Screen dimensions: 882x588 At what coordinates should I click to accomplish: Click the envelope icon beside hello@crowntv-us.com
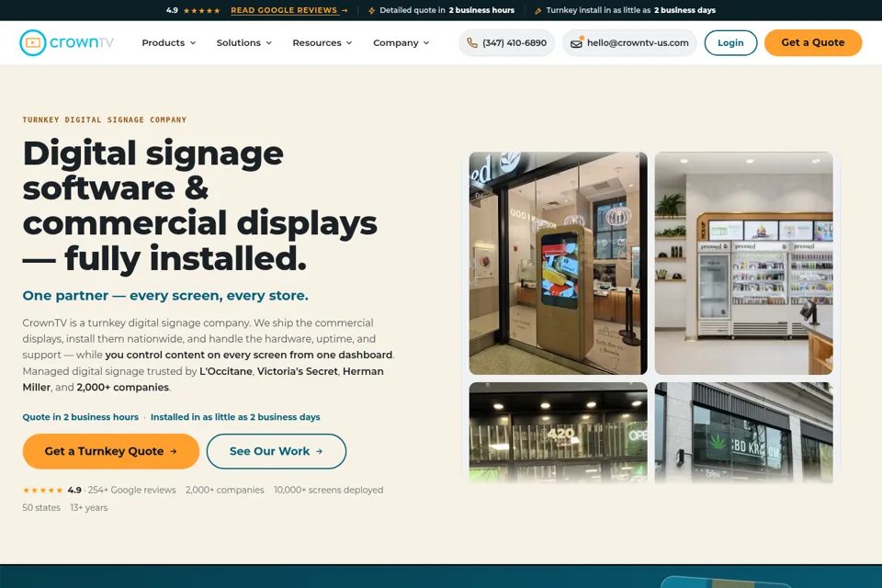pos(576,43)
